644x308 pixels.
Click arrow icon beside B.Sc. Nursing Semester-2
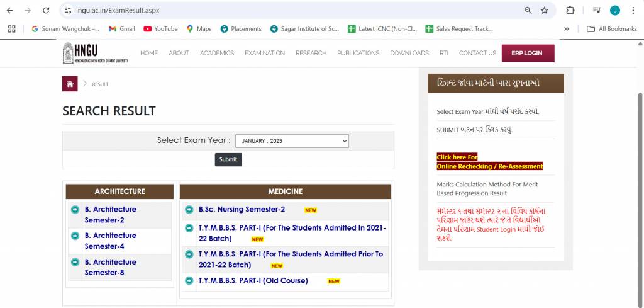tap(189, 209)
